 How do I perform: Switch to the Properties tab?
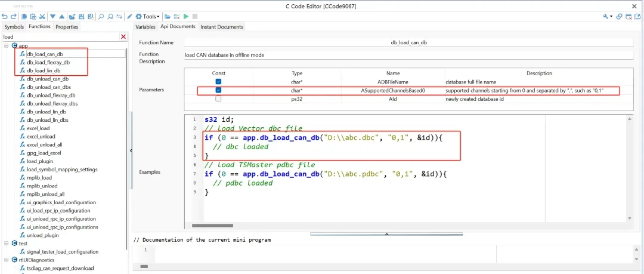(x=67, y=27)
